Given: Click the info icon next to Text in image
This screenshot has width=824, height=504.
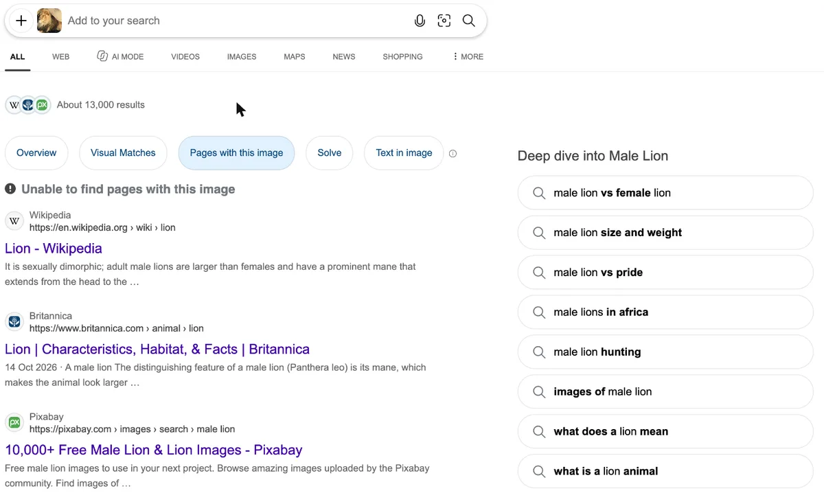Looking at the screenshot, I should 453,153.
